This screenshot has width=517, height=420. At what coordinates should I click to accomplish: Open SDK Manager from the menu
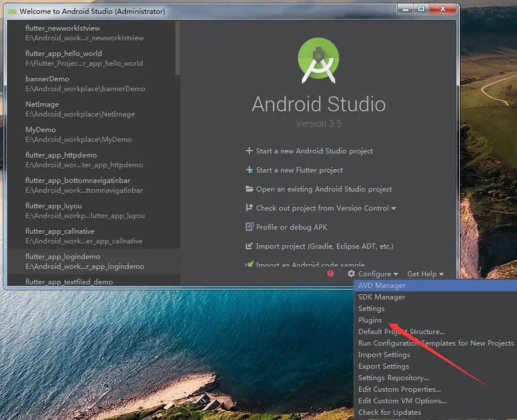(435, 297)
